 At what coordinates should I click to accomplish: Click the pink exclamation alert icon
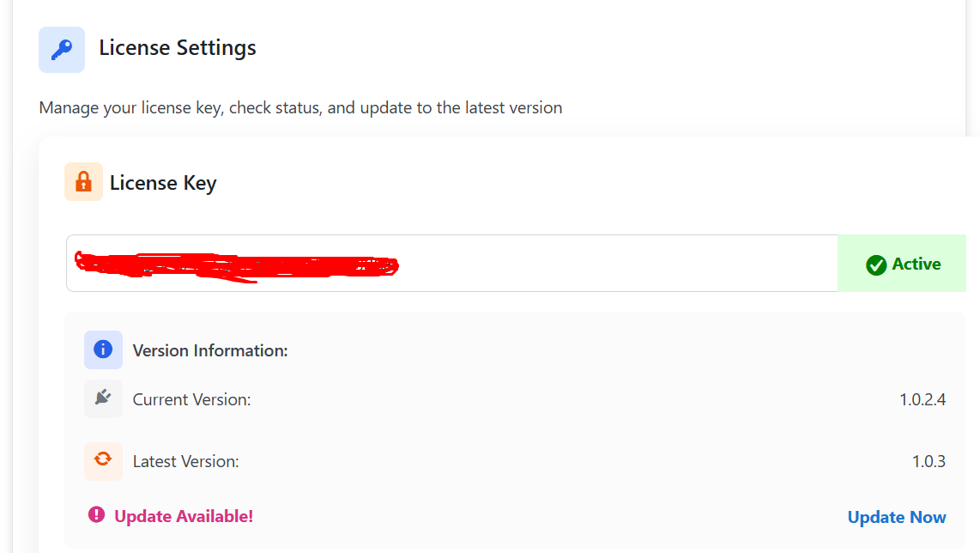click(x=96, y=514)
